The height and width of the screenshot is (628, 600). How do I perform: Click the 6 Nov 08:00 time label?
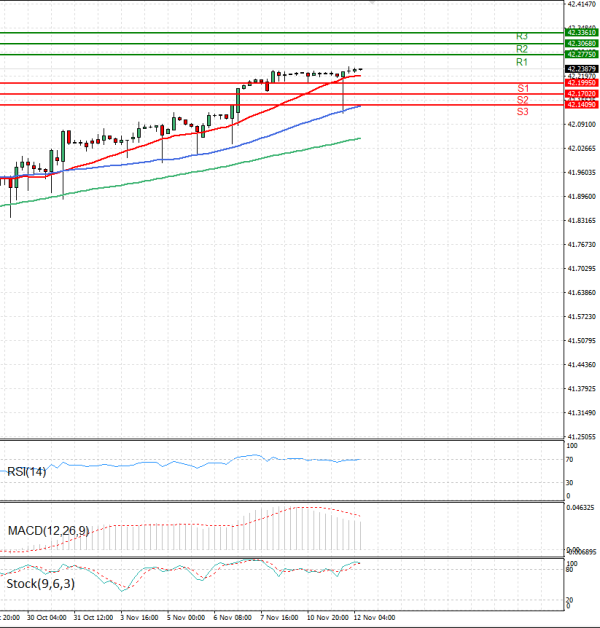(x=232, y=617)
